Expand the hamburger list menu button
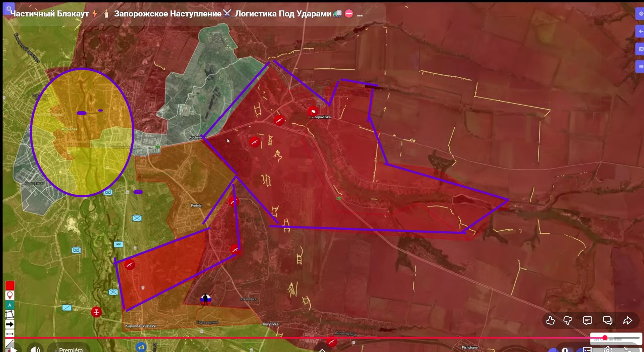 coord(640,67)
